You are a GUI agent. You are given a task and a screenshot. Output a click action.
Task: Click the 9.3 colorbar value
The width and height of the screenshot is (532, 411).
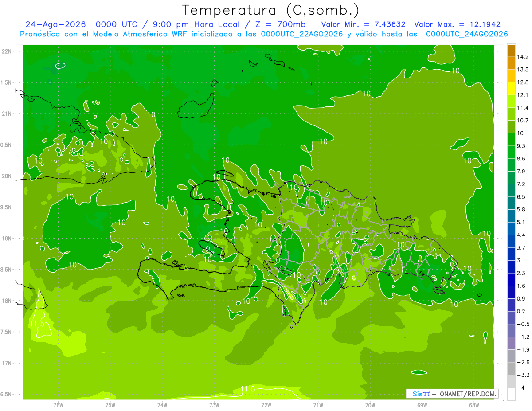(521, 146)
